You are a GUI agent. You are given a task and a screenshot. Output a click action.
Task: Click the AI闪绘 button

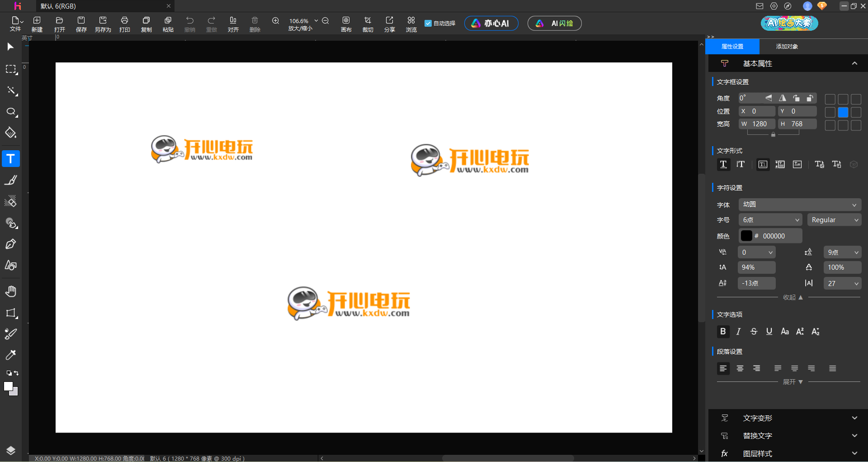[x=554, y=24]
